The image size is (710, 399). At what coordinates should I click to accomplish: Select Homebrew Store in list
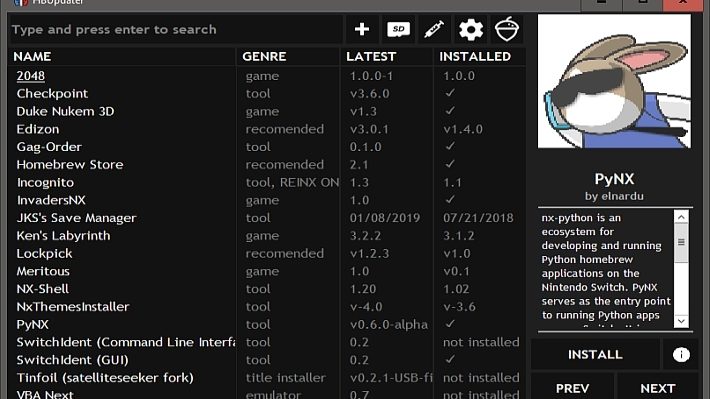267,164
